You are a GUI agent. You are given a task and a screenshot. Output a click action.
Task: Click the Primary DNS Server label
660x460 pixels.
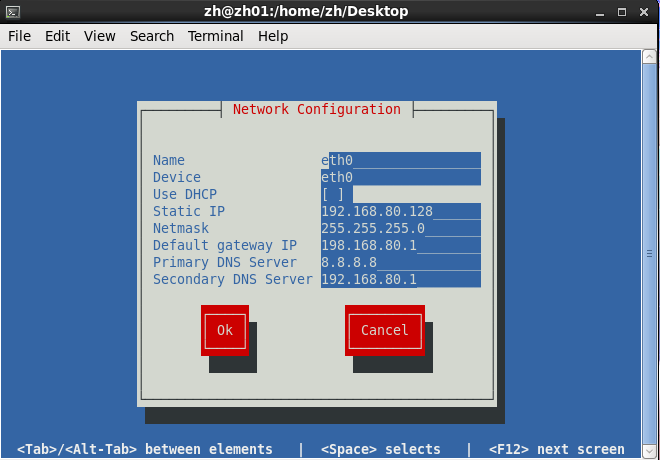225,262
